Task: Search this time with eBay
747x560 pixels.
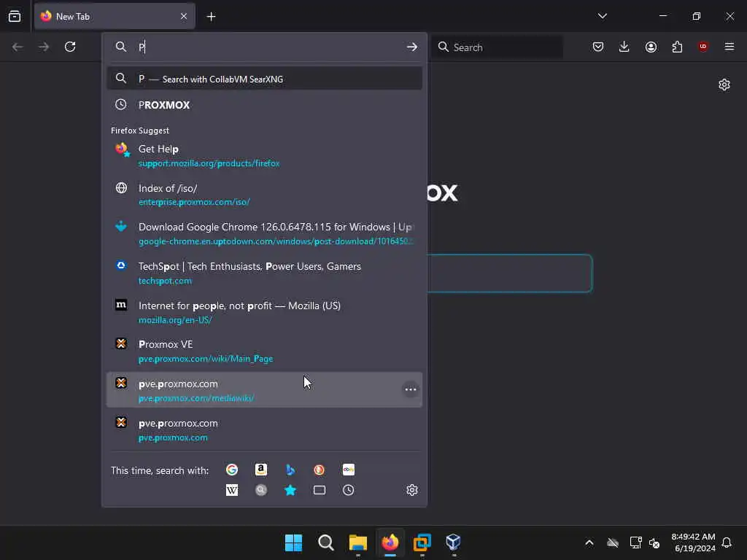Action: pyautogui.click(x=348, y=470)
